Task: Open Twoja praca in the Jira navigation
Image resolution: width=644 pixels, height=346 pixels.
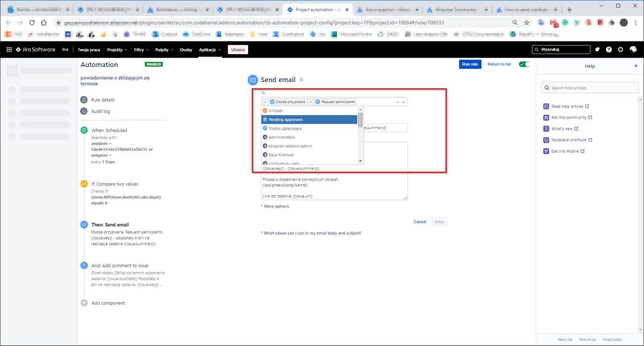Action: pos(89,50)
